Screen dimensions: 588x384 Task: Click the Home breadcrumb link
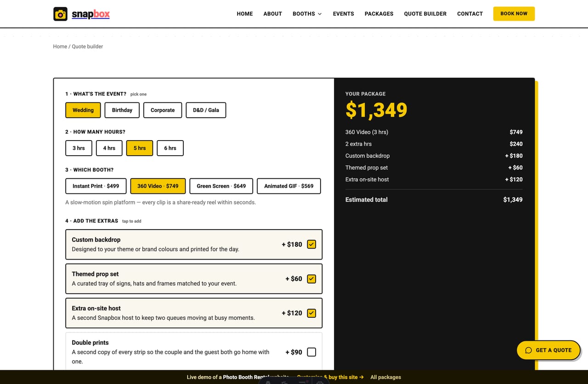point(60,46)
